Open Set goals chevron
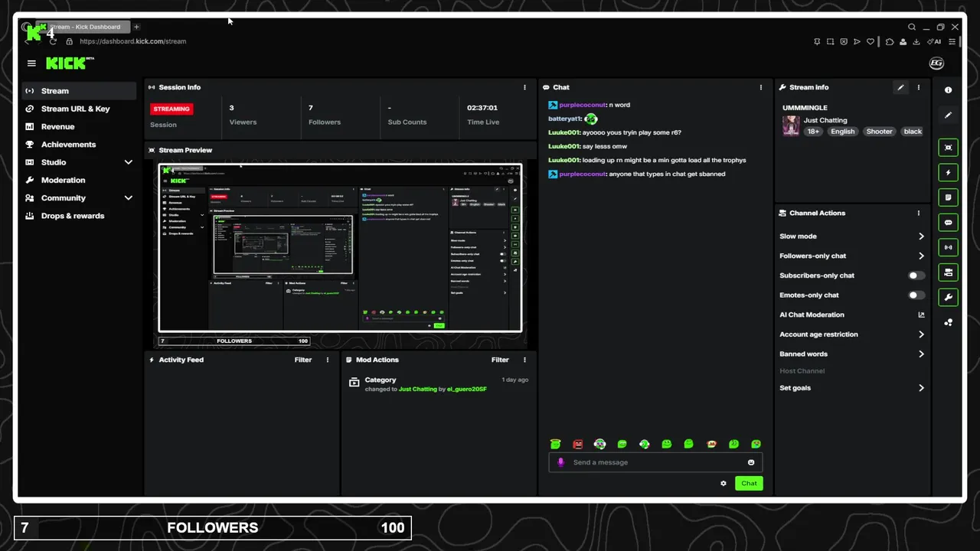The image size is (980, 551). coord(921,388)
